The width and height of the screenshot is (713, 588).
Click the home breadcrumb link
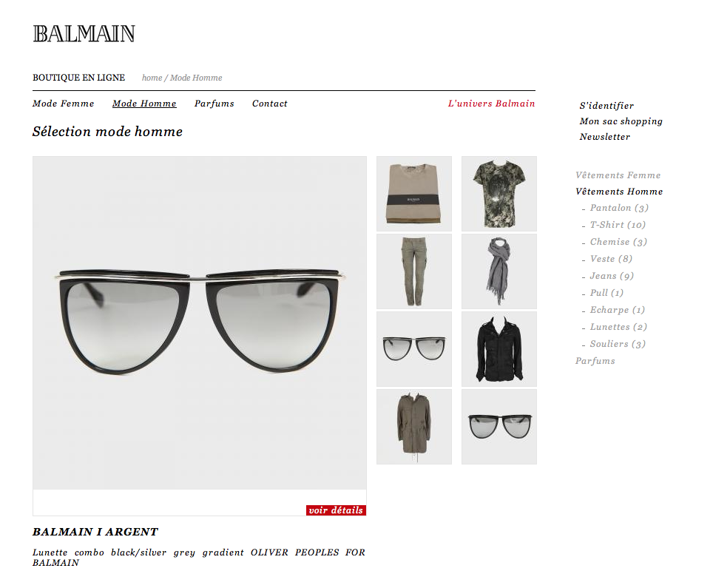[x=152, y=78]
